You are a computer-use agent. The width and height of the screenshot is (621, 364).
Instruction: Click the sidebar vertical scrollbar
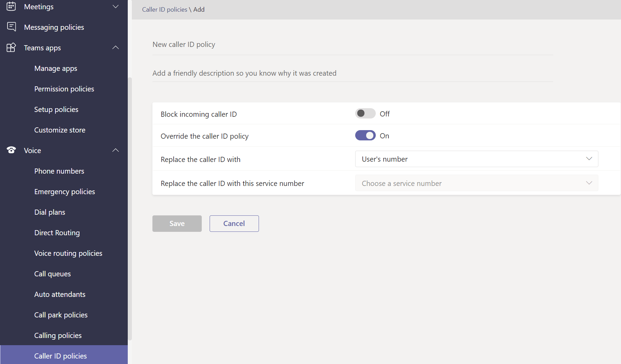pyautogui.click(x=130, y=209)
